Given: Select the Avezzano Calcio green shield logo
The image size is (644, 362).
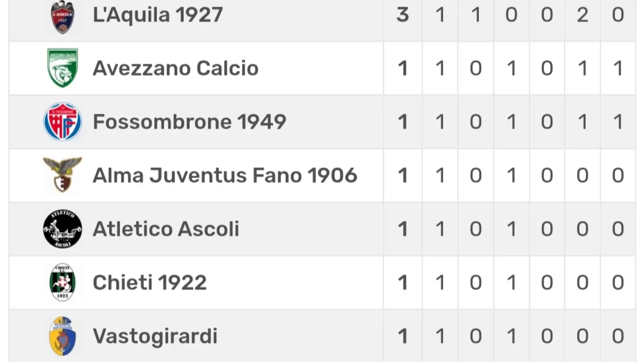Looking at the screenshot, I should click(x=62, y=68).
